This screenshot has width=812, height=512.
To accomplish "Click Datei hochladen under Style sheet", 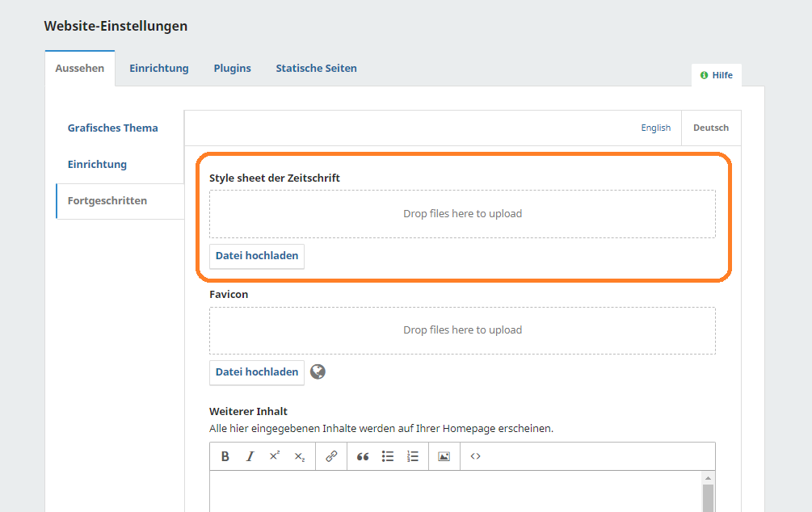I will 257,256.
